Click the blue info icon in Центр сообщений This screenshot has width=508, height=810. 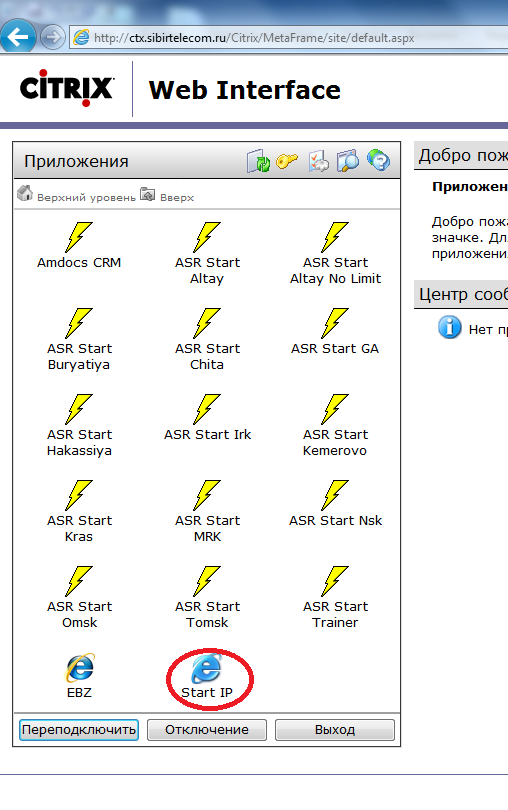(x=450, y=328)
